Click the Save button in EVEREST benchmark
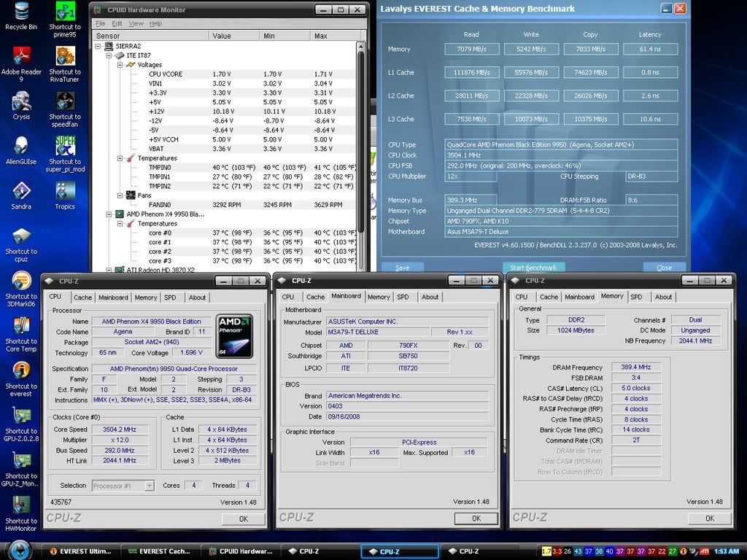747x560 pixels. pos(402,268)
